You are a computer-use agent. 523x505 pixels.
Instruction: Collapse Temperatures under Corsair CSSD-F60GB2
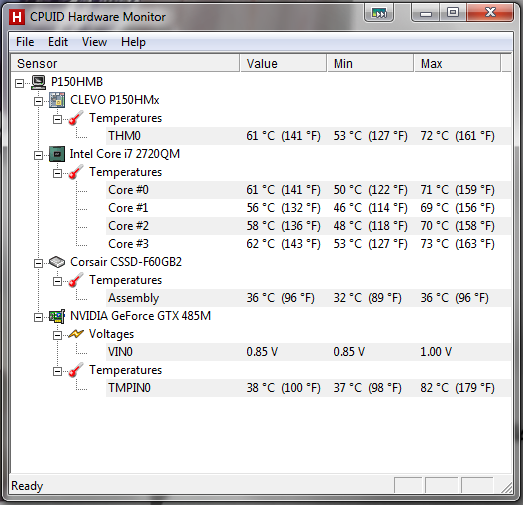58,281
